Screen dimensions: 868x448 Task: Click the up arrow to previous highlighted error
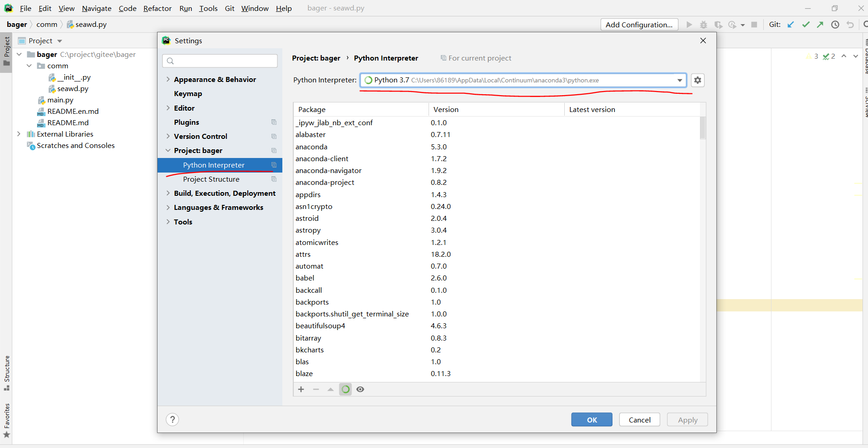coord(844,56)
